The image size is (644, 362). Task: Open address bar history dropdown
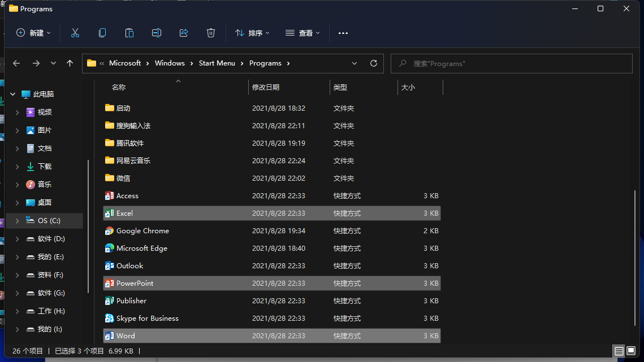pyautogui.click(x=355, y=63)
